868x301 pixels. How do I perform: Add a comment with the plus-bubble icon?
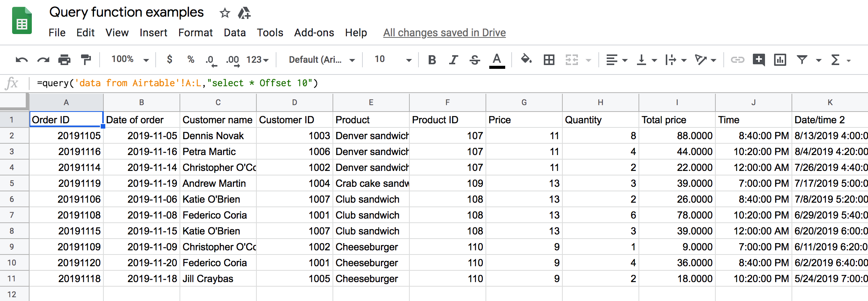pyautogui.click(x=759, y=60)
